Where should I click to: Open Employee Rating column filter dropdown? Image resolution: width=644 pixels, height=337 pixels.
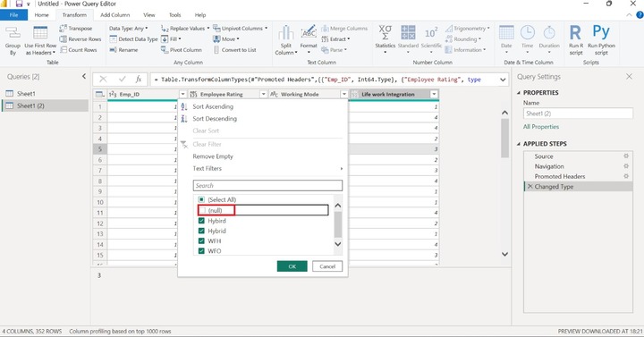coord(263,95)
